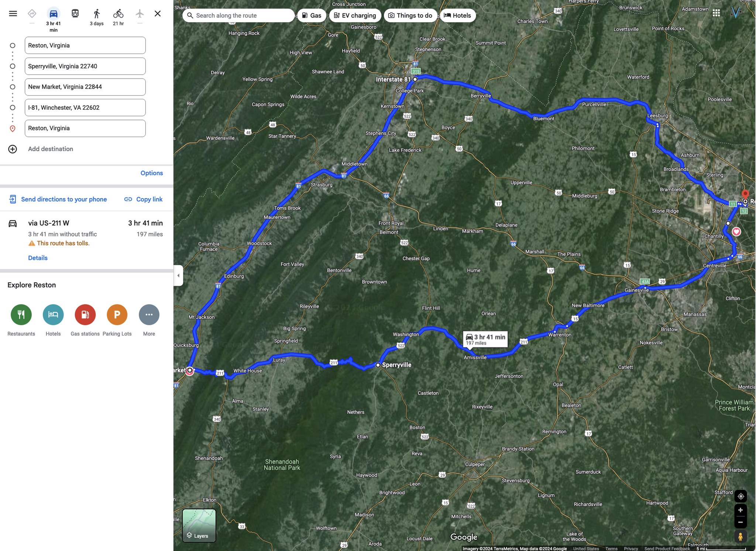Screen dimensions: 756x551
Task: Choose the cycling travel mode
Action: pyautogui.click(x=118, y=14)
